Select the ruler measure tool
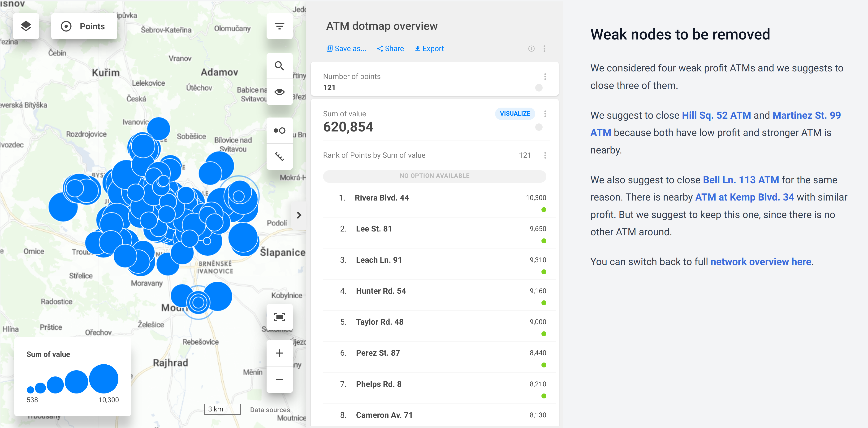Image resolution: width=868 pixels, height=428 pixels. (x=279, y=157)
